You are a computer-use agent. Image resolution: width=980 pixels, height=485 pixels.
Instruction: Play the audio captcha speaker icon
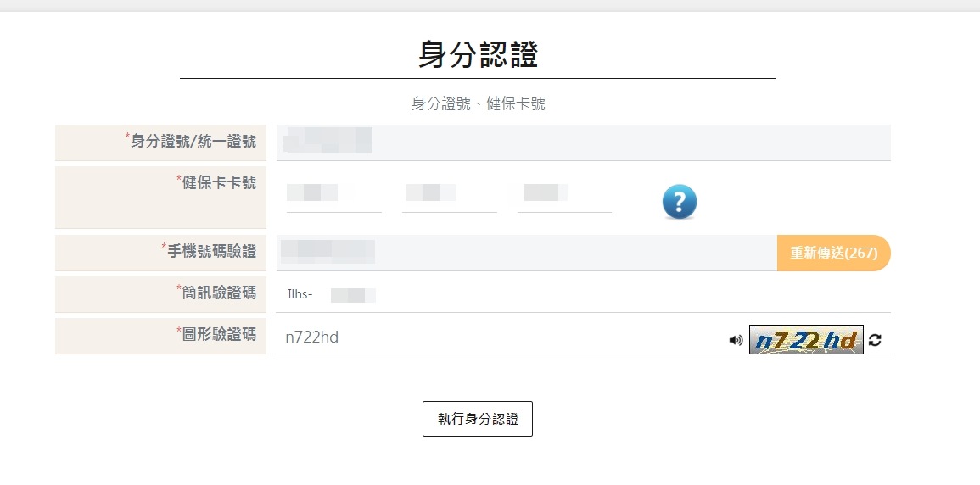(x=736, y=340)
